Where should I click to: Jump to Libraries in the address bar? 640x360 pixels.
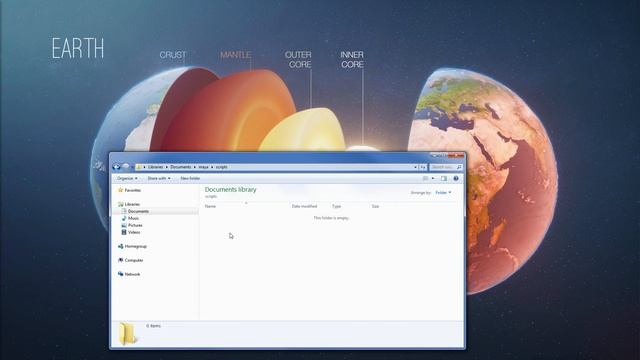pos(156,167)
